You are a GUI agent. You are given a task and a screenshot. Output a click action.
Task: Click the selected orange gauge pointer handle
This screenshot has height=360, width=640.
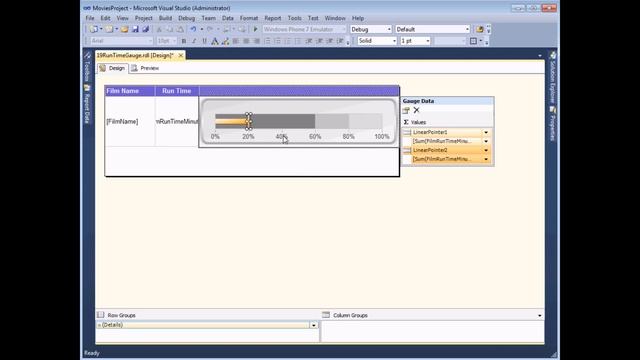pos(249,121)
